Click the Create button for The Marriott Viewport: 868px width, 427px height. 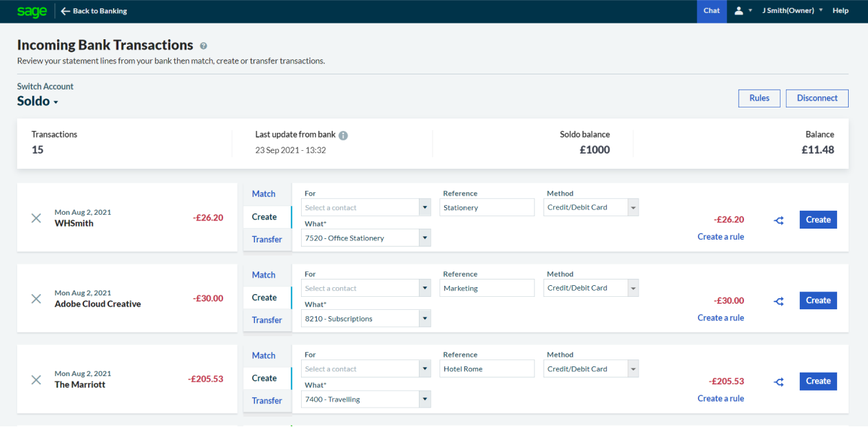click(x=818, y=381)
